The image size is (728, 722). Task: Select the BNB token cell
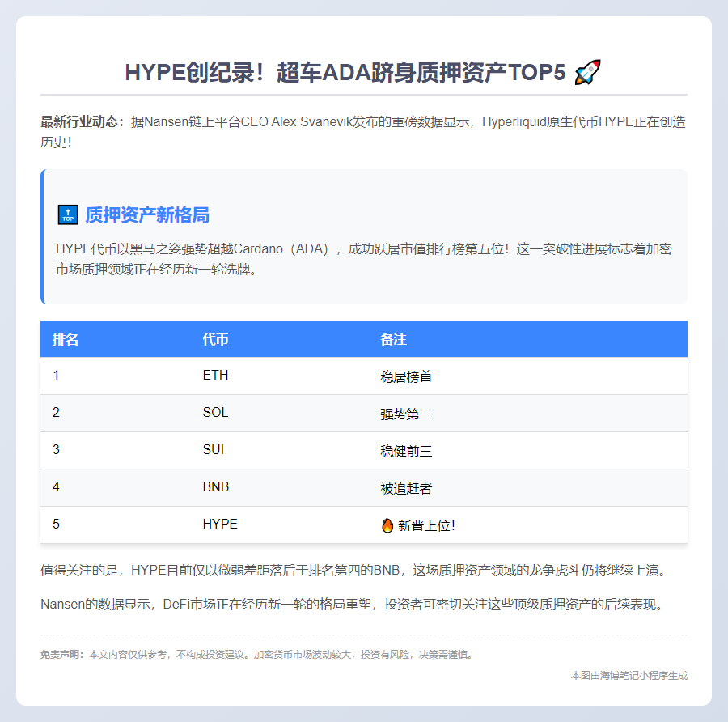click(x=216, y=487)
